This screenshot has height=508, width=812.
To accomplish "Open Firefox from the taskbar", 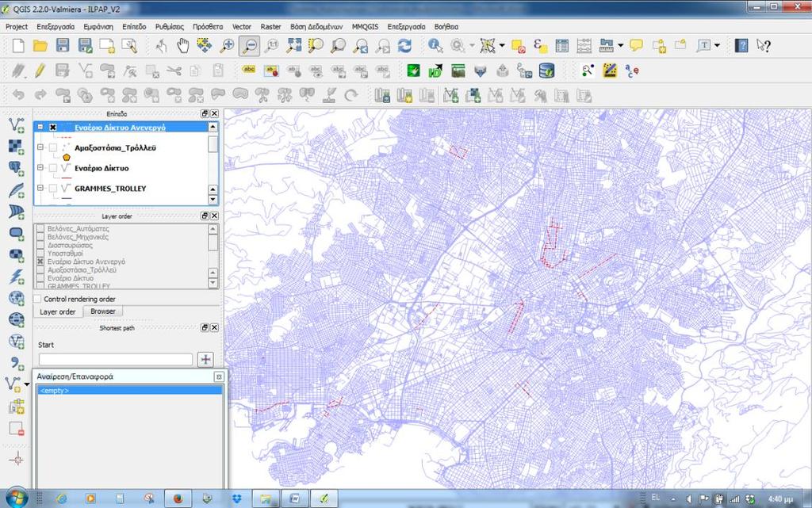I will (x=178, y=498).
